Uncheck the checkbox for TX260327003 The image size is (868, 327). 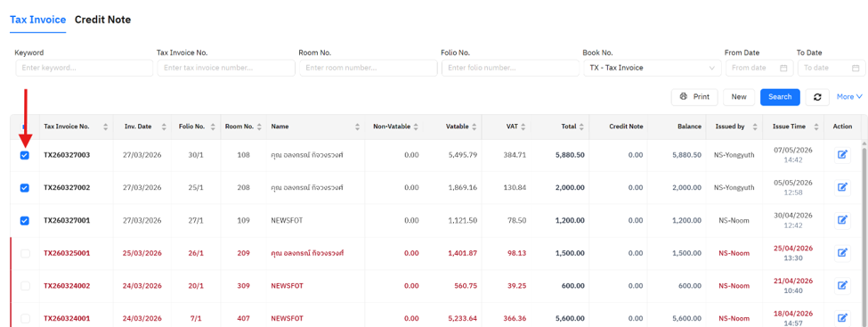click(25, 155)
